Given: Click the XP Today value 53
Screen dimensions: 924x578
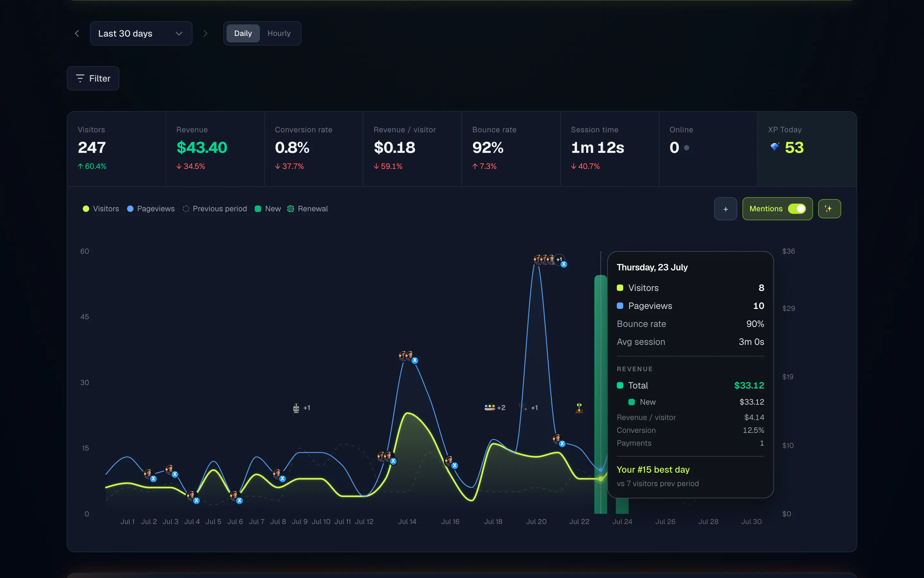Looking at the screenshot, I should pos(794,148).
